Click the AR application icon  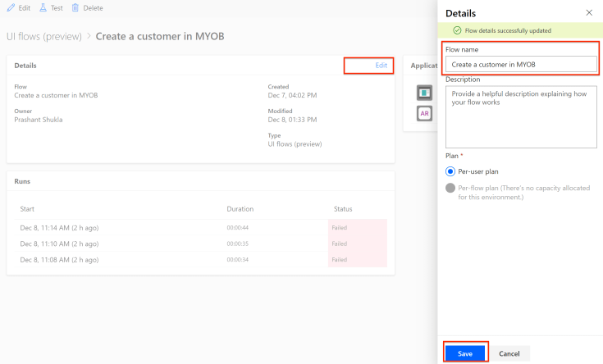pos(424,113)
